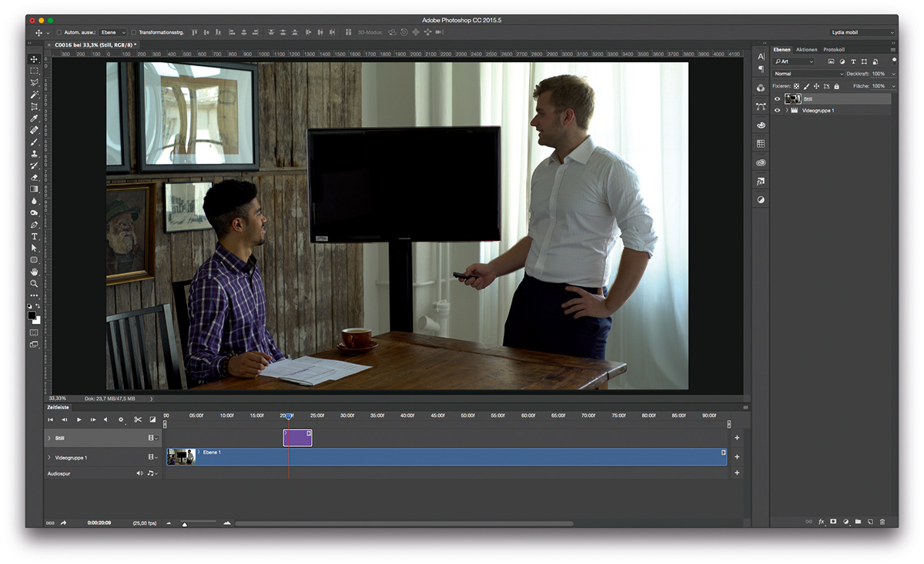Select the Zoom magnifier tool
924x564 pixels.
(x=34, y=283)
